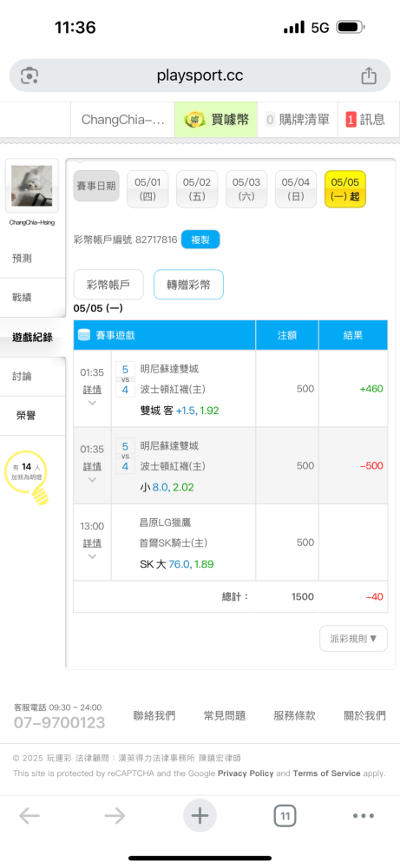Viewport: 400px width, 868px height.
Task: Open the tab switcher showing 11 tabs
Action: [x=285, y=815]
